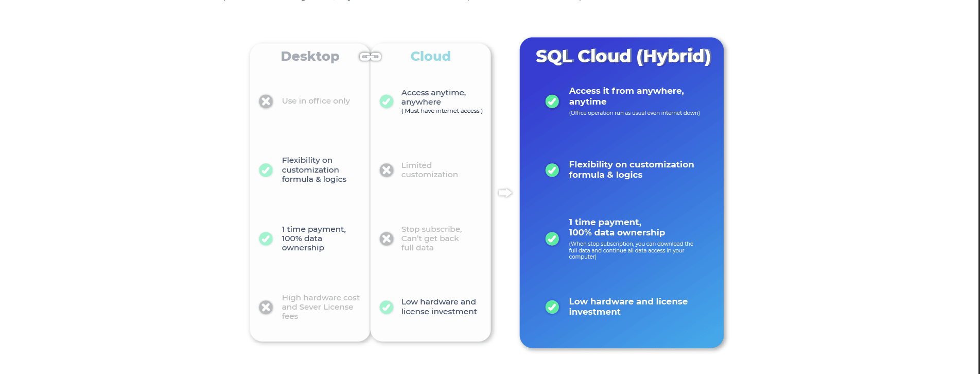
Task: Click the check beside 'Access it from anywhere, anytime'
Action: [x=552, y=101]
